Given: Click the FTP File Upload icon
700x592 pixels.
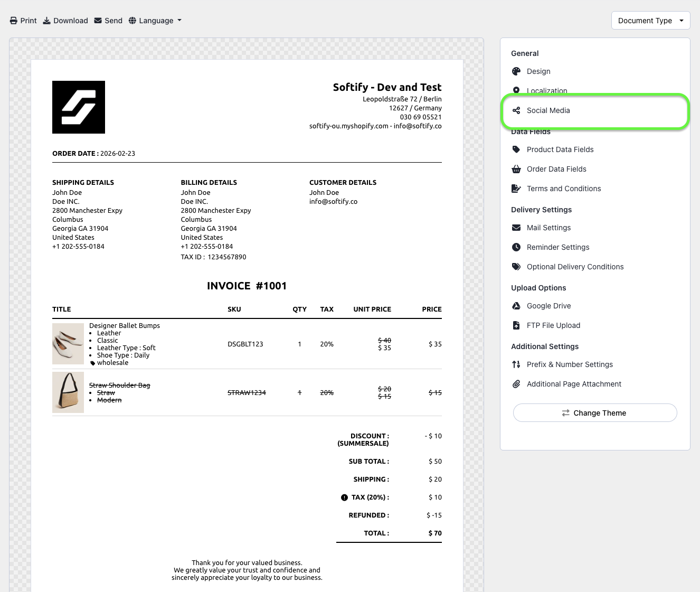Looking at the screenshot, I should (x=516, y=325).
